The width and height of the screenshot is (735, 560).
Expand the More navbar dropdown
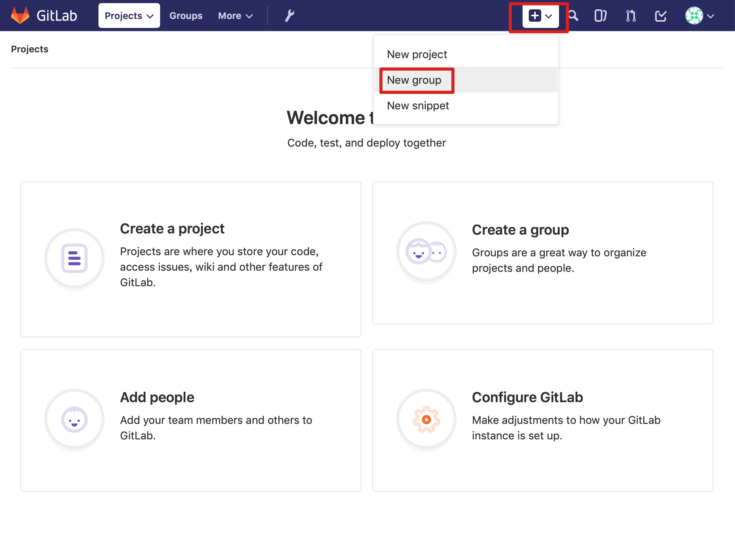coord(235,16)
